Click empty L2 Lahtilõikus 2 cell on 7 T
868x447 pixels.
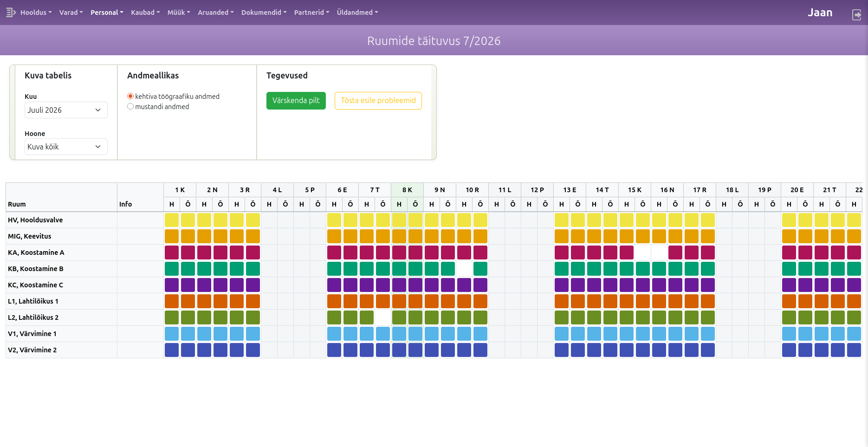383,317
